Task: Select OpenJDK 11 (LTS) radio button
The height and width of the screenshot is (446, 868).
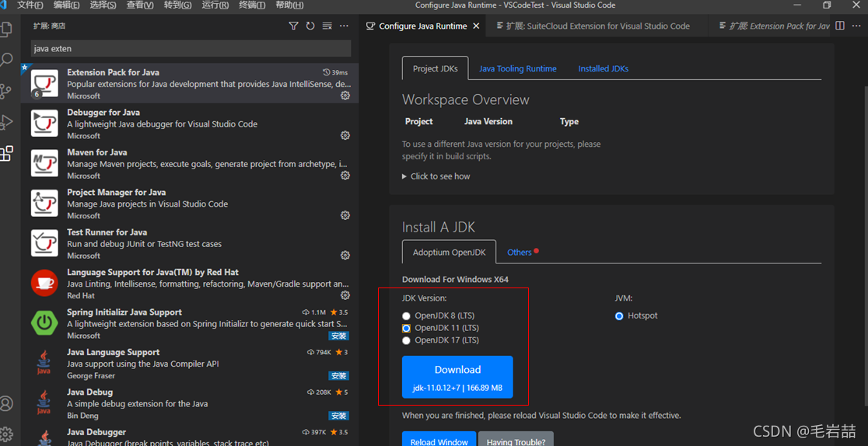Action: 406,328
